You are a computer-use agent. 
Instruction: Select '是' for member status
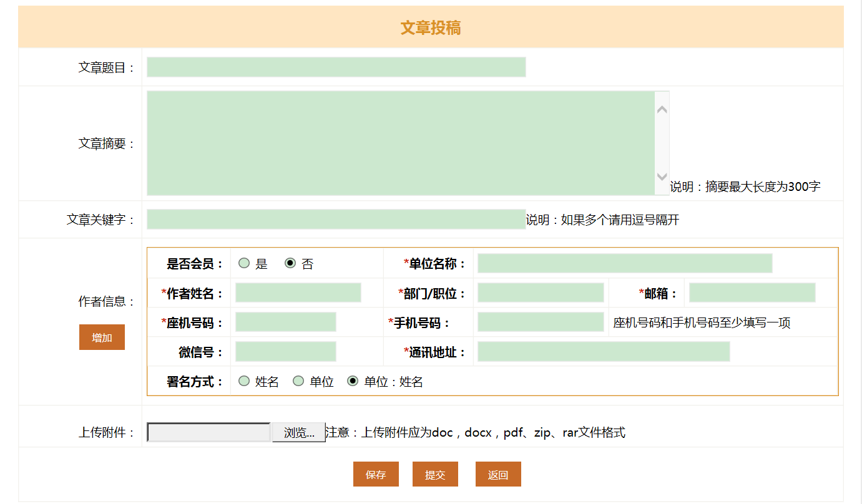tap(244, 263)
